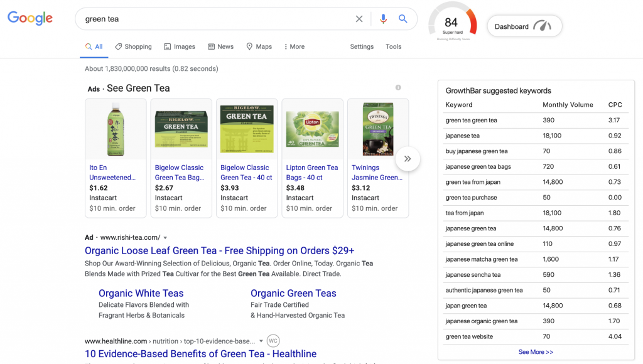Click the ads info icon
Image resolution: width=643 pixels, height=364 pixels.
(x=397, y=88)
